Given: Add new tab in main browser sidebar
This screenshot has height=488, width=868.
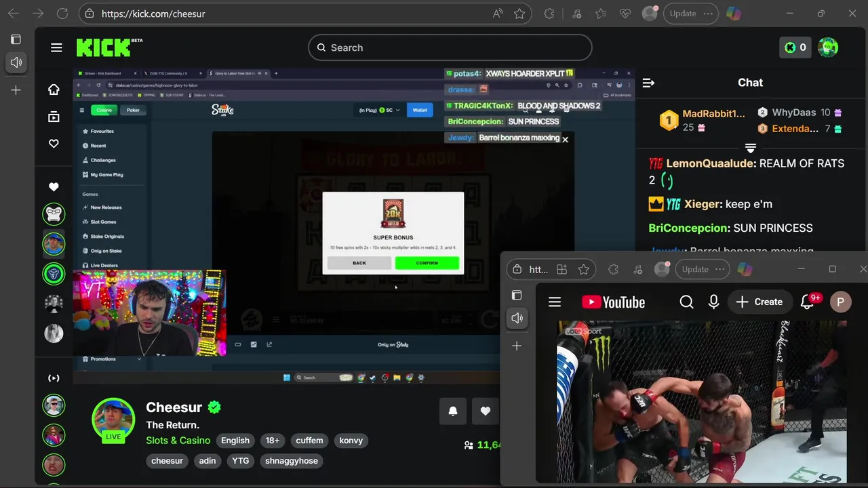Looking at the screenshot, I should [x=16, y=89].
